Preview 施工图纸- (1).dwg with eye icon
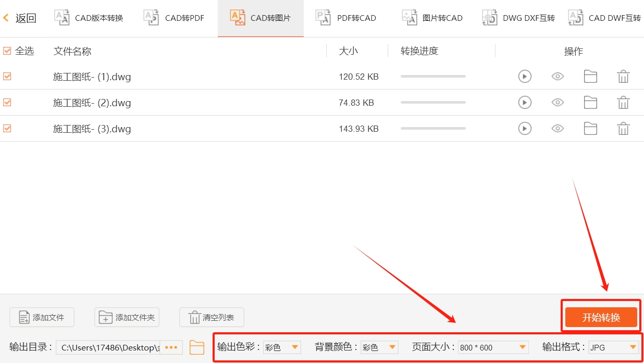This screenshot has height=363, width=644. (x=558, y=77)
